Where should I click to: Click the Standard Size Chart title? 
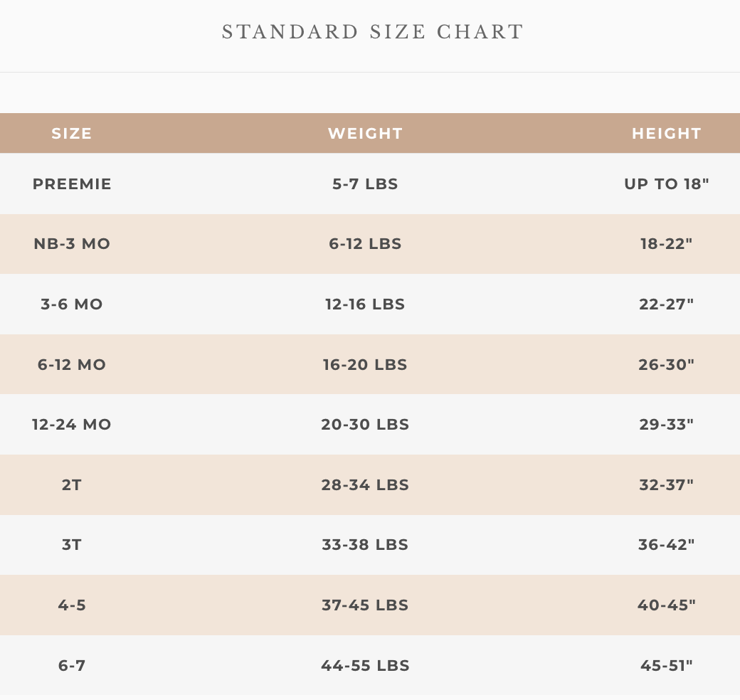(x=373, y=32)
